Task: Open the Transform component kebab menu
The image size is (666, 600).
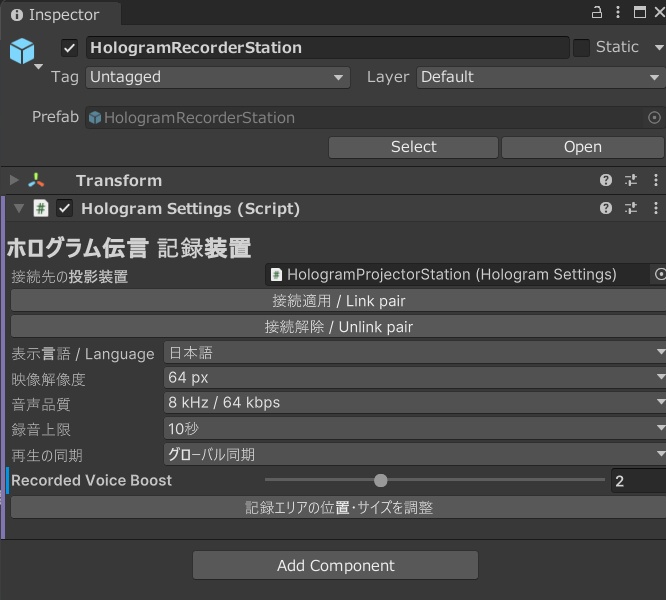Action: click(x=656, y=180)
